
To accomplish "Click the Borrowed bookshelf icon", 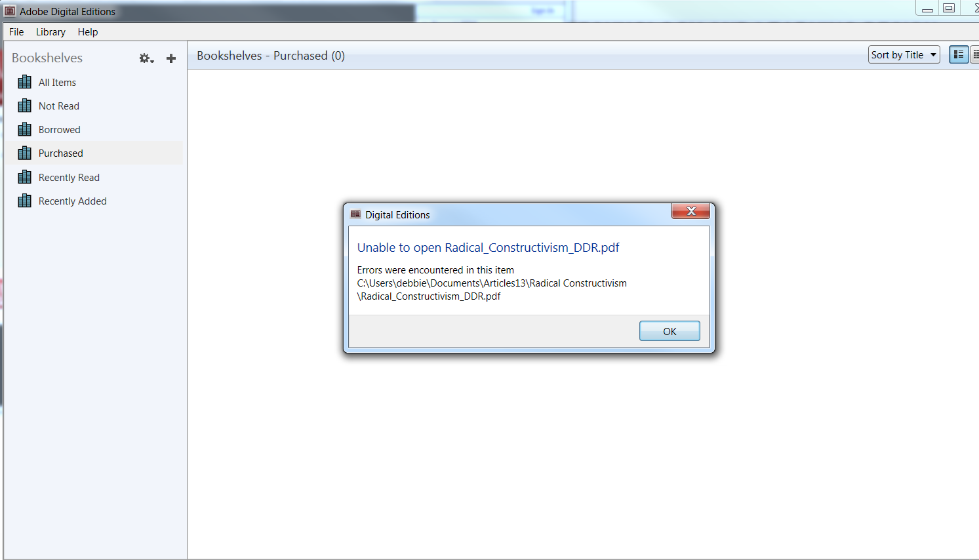I will (25, 129).
